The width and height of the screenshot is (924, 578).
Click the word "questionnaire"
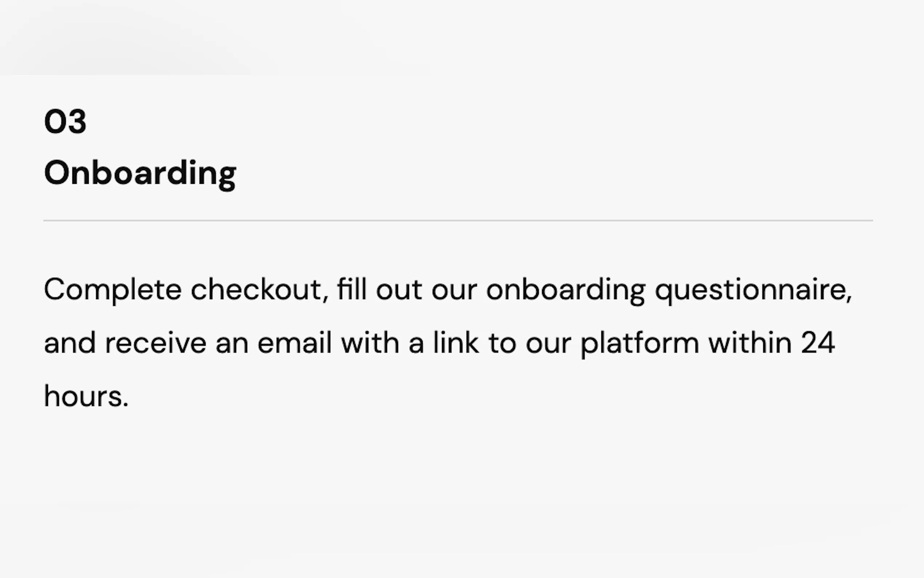tap(753, 290)
